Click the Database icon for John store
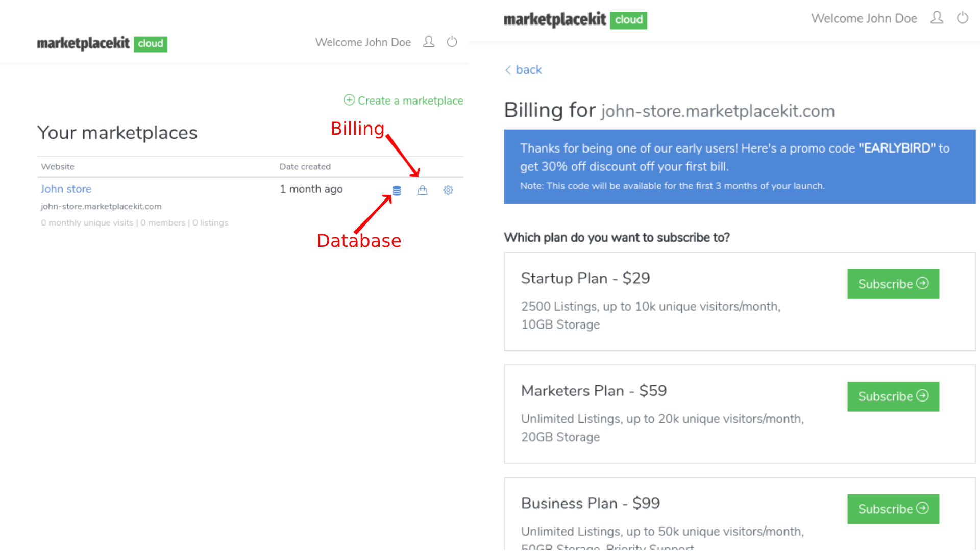 coord(397,190)
